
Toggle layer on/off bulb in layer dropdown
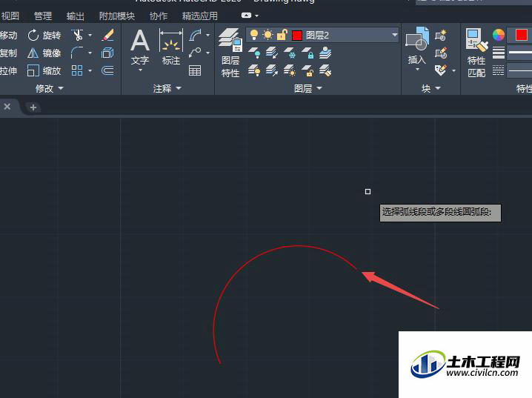(254, 35)
